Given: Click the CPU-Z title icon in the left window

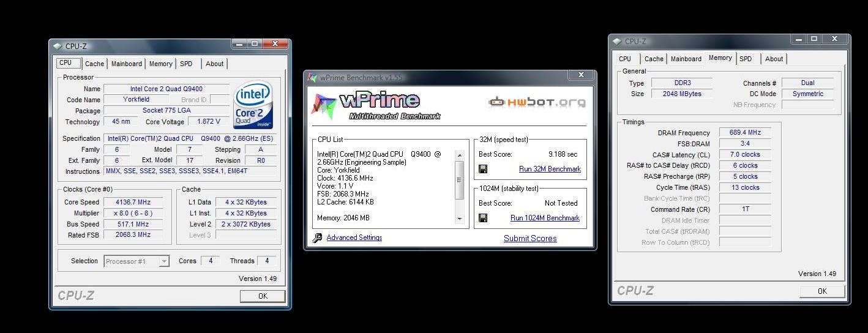Looking at the screenshot, I should (58, 46).
